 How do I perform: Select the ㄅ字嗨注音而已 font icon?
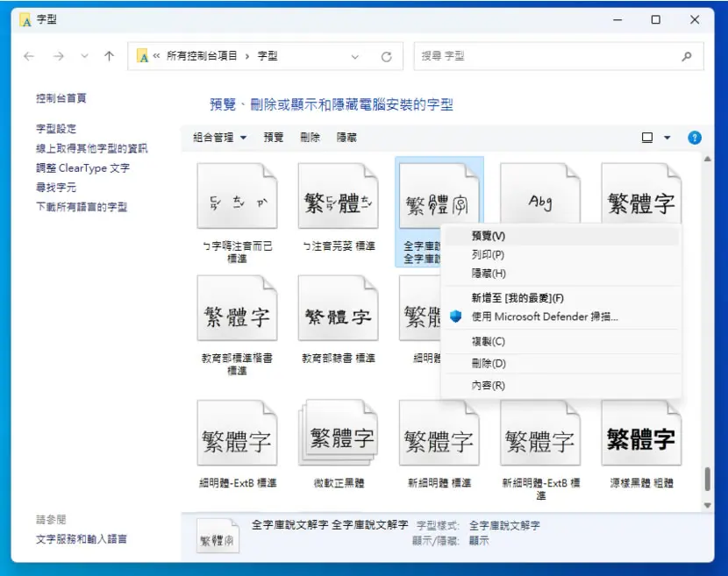237,196
